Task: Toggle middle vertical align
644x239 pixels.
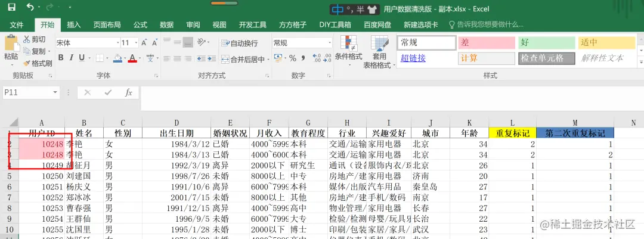Action: [x=178, y=42]
